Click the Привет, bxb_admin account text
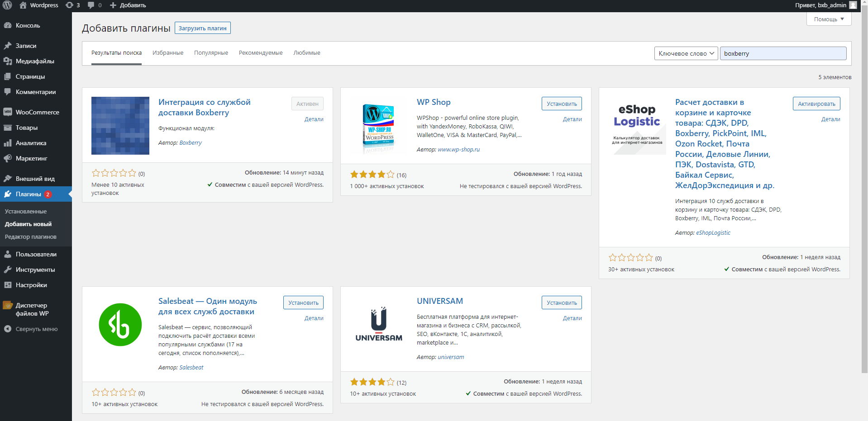The image size is (868, 421). 820,5
